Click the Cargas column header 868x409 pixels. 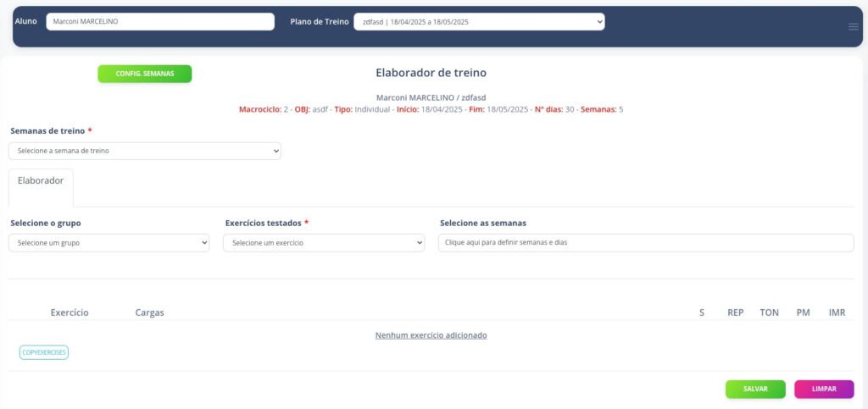pyautogui.click(x=150, y=312)
